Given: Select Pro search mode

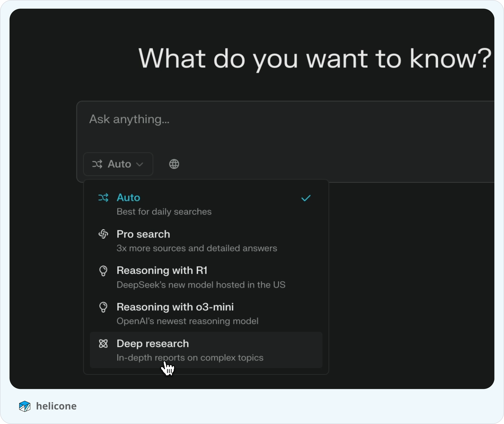Looking at the screenshot, I should [206, 241].
